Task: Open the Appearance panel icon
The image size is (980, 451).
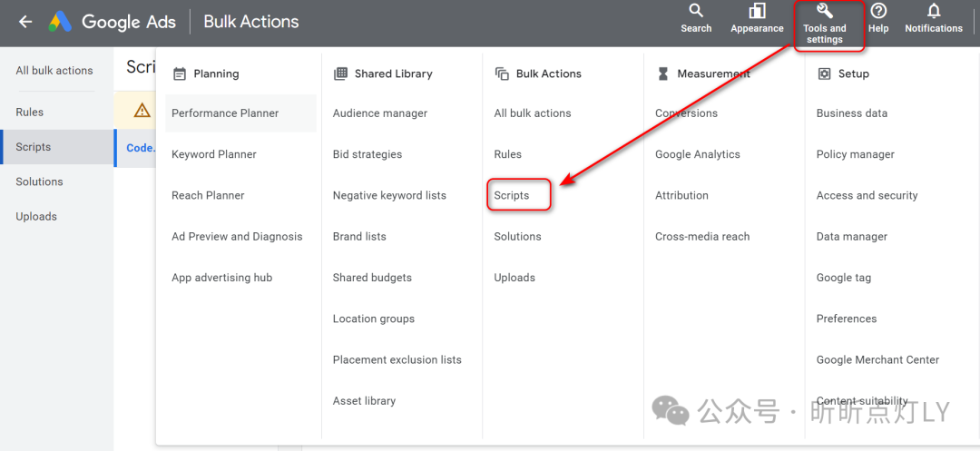Action: pyautogui.click(x=757, y=12)
